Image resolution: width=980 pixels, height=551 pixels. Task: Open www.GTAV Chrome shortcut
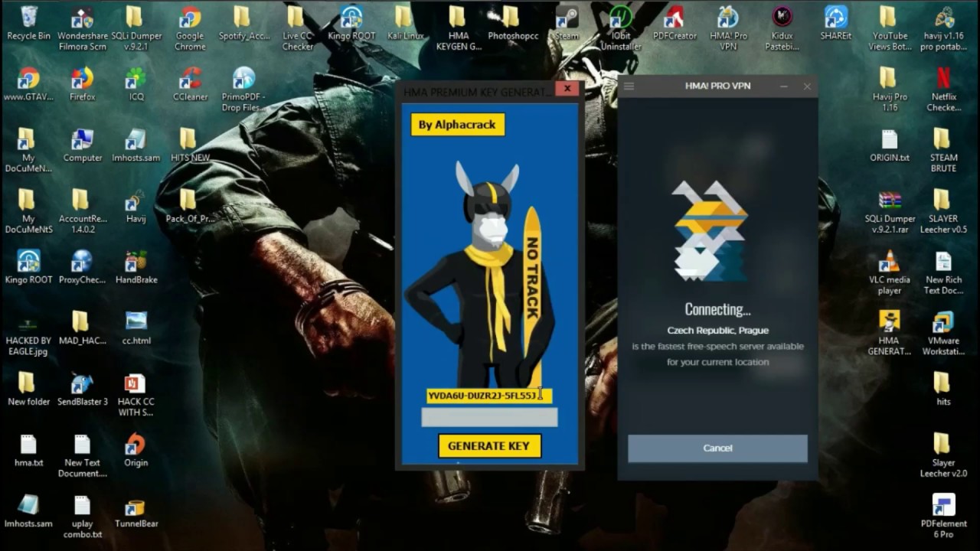click(x=28, y=84)
